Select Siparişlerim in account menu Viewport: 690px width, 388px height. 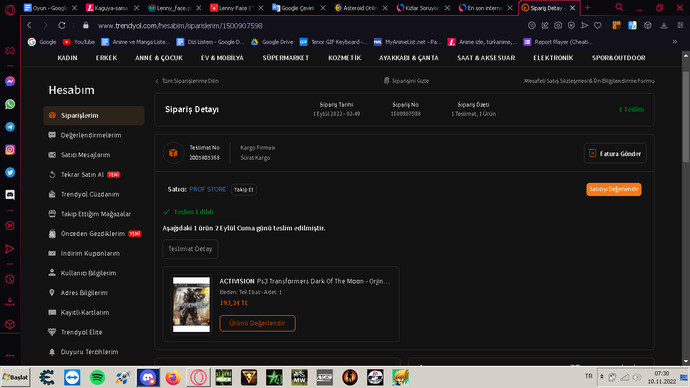pos(94,115)
